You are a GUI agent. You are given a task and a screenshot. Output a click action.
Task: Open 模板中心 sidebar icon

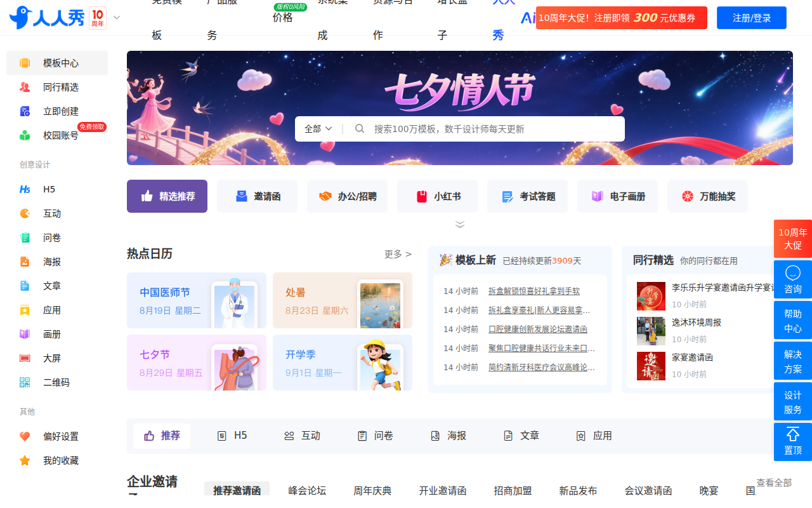pyautogui.click(x=25, y=63)
